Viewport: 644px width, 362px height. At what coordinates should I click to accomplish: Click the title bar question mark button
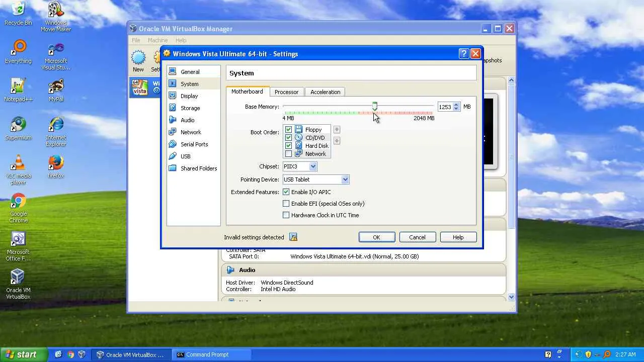[464, 54]
